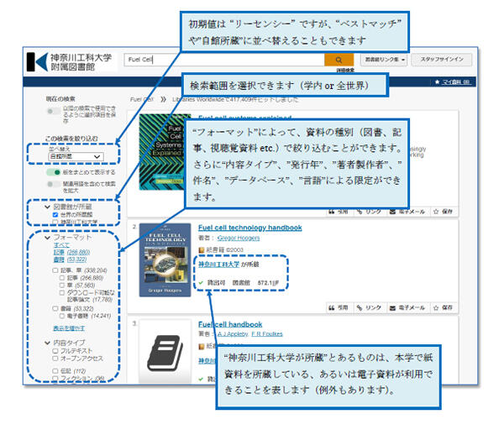Open the 並べ替え sort dropdown

tap(76, 157)
